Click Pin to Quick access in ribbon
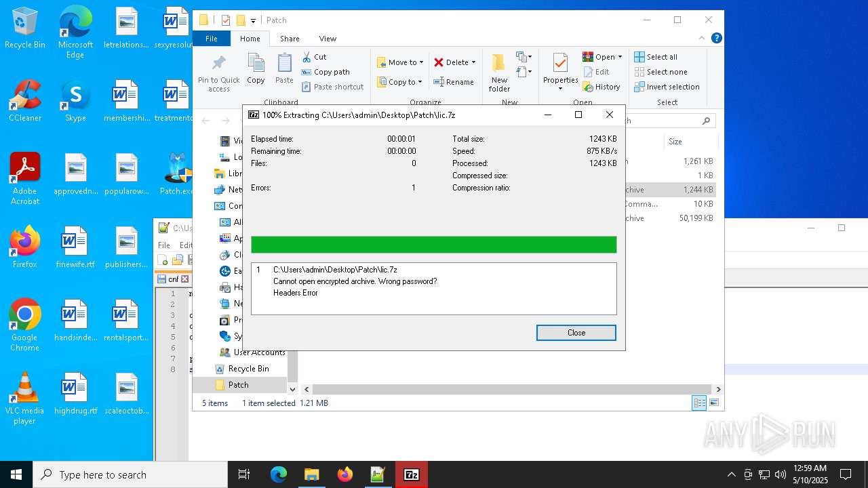Image resolution: width=868 pixels, height=488 pixels. tap(218, 73)
